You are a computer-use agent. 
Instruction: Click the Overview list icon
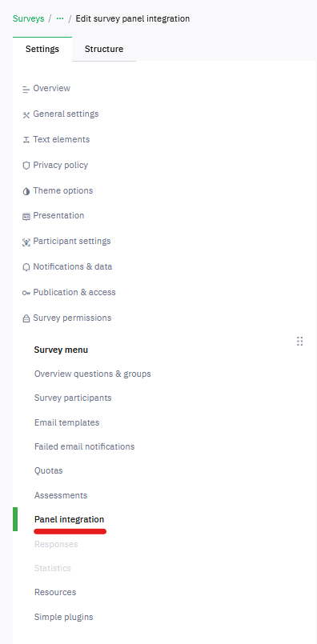pos(26,89)
